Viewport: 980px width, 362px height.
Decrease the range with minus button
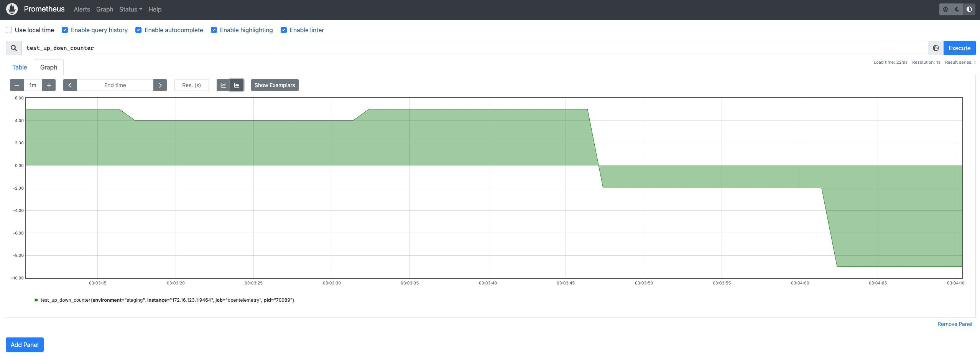17,85
